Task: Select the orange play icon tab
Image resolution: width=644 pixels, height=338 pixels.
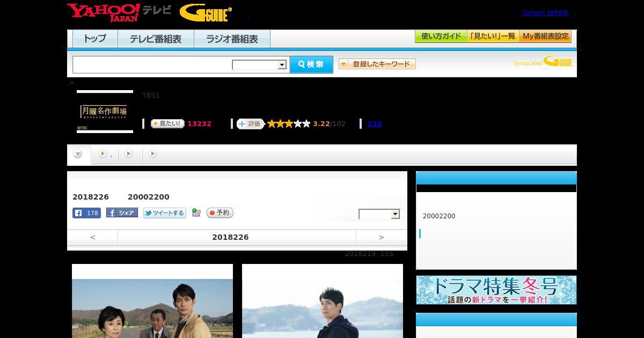Action: pyautogui.click(x=104, y=154)
